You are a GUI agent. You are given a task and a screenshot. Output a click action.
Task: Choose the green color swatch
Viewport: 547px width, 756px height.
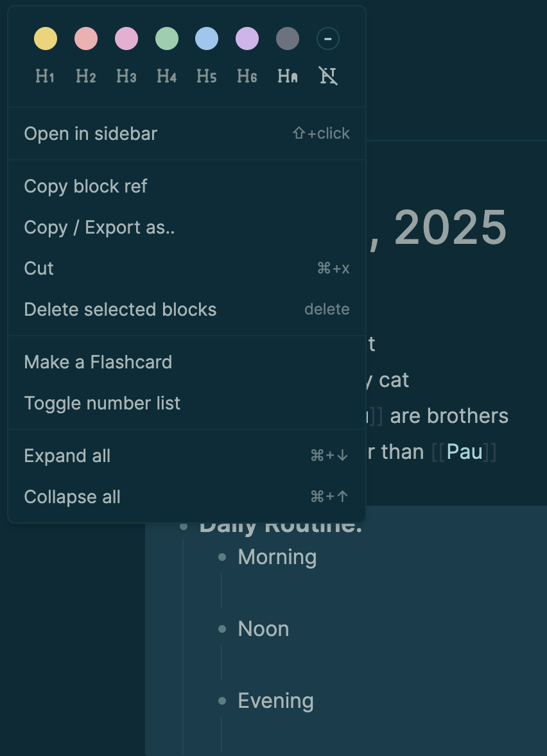[166, 39]
